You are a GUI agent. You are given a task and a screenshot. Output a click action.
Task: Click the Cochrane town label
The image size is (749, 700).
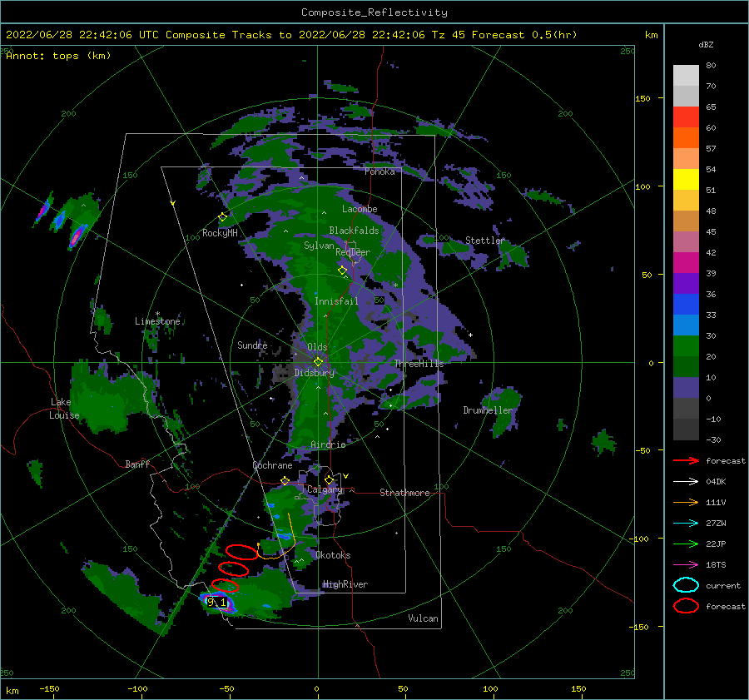(272, 465)
